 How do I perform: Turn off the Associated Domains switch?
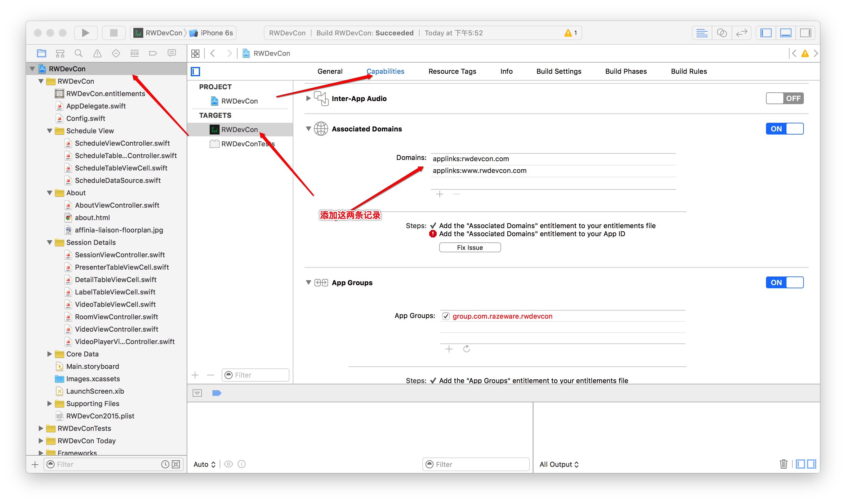[784, 129]
